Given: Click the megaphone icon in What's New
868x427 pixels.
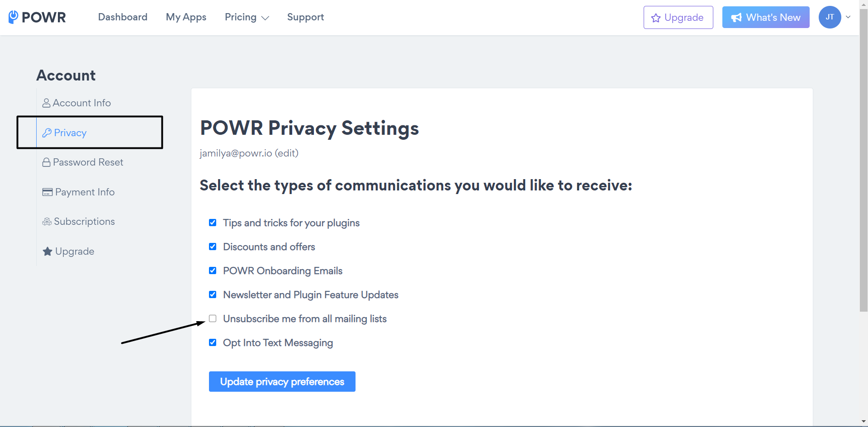Looking at the screenshot, I should point(736,18).
